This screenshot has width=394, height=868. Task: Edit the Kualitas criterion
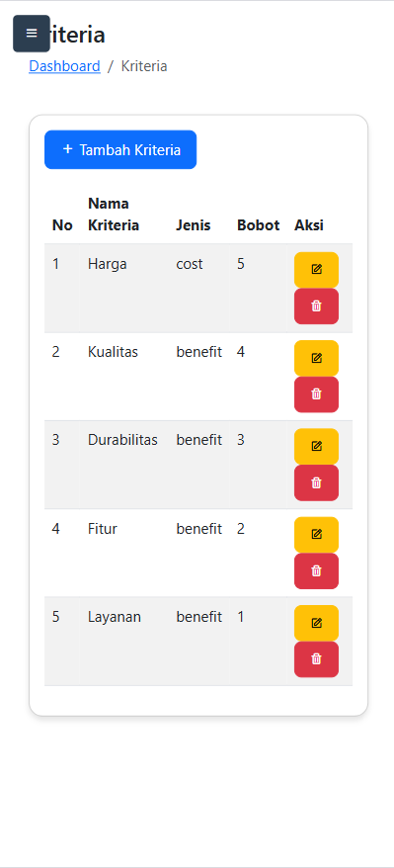point(316,358)
